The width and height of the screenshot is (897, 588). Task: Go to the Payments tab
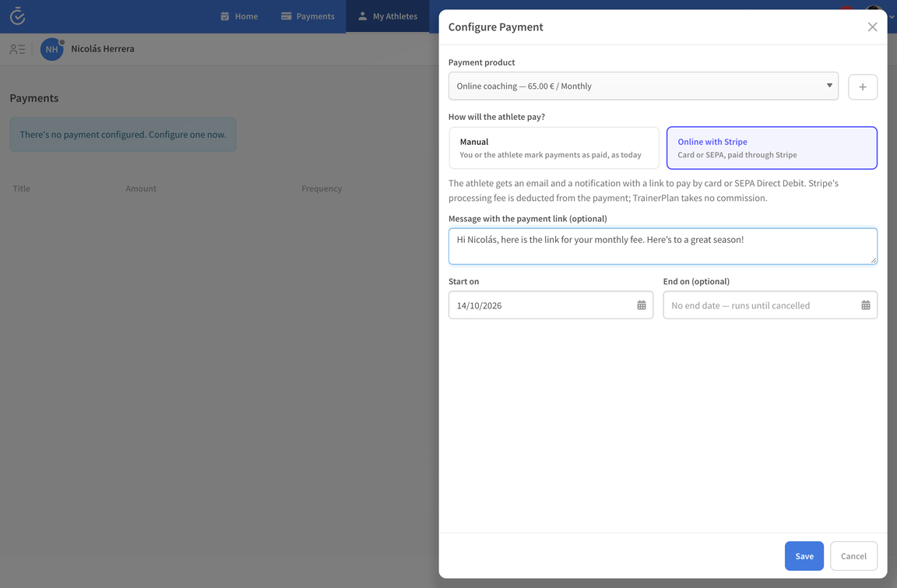pos(308,16)
